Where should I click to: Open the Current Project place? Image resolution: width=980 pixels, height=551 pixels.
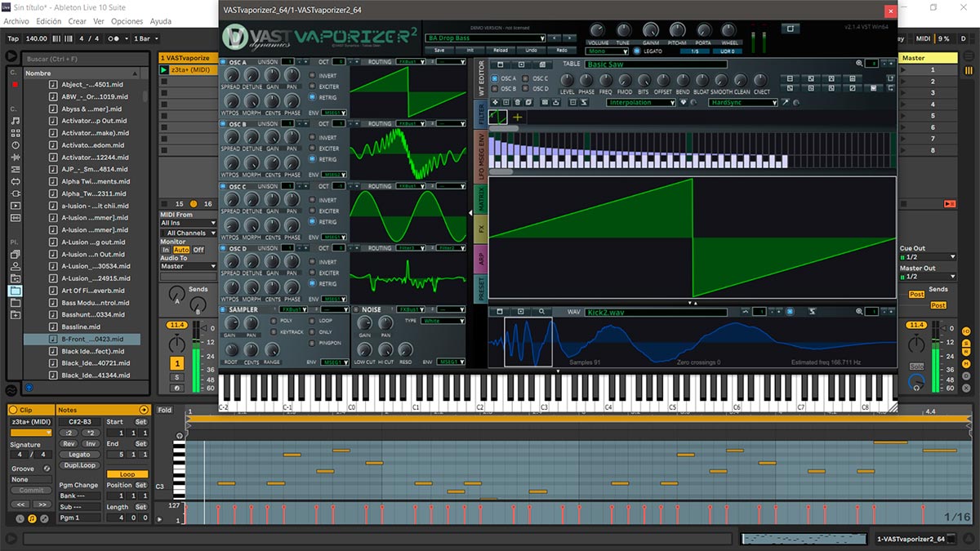tap(16, 278)
